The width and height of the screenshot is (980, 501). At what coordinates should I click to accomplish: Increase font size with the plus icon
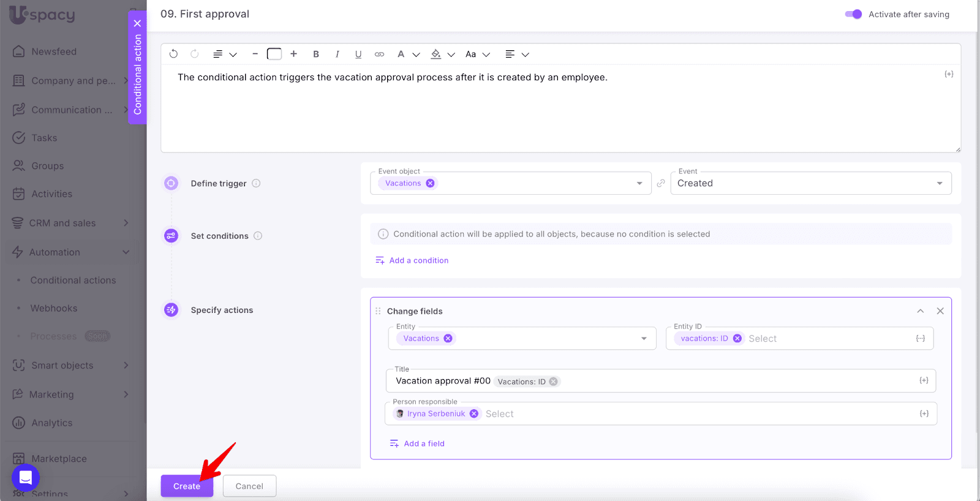[x=294, y=54]
